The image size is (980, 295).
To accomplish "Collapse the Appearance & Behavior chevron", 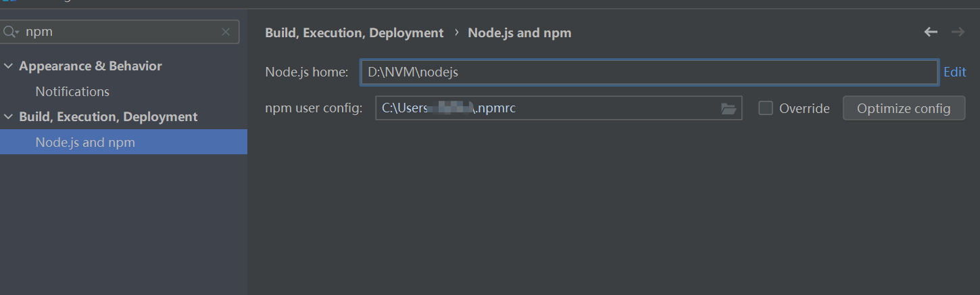I will tap(8, 66).
